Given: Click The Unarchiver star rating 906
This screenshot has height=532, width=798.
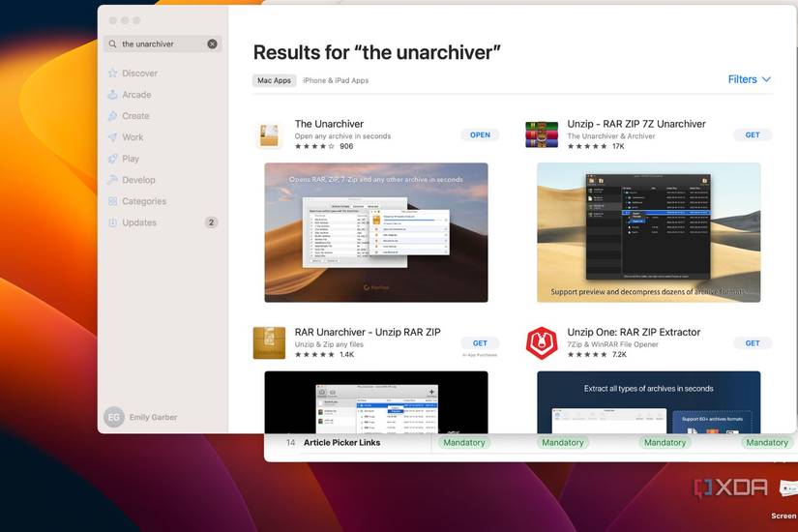Looking at the screenshot, I should (324, 146).
